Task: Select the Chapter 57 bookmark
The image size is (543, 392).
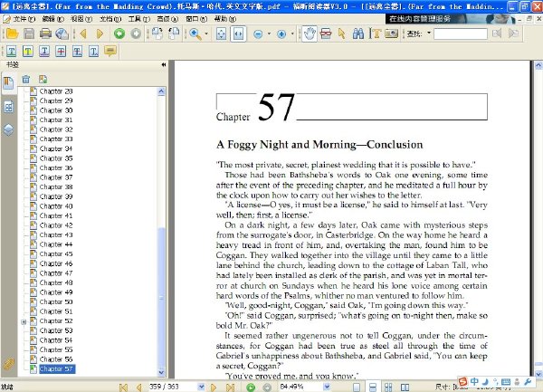Action: tap(56, 368)
